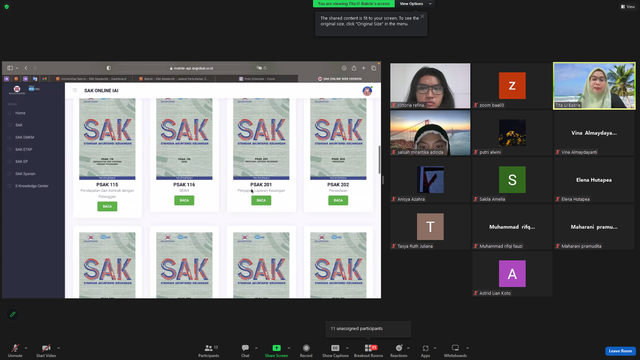
Task: Click the browser address bar URL
Action: (x=191, y=68)
